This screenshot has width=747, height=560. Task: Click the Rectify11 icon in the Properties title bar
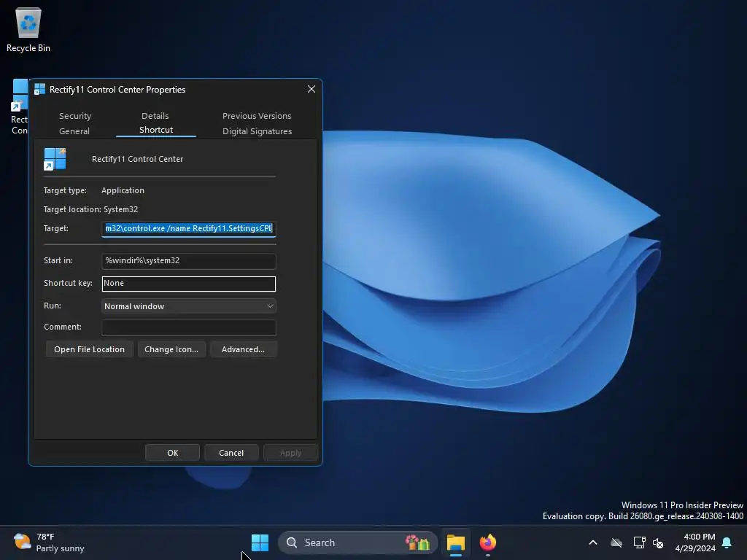point(40,89)
